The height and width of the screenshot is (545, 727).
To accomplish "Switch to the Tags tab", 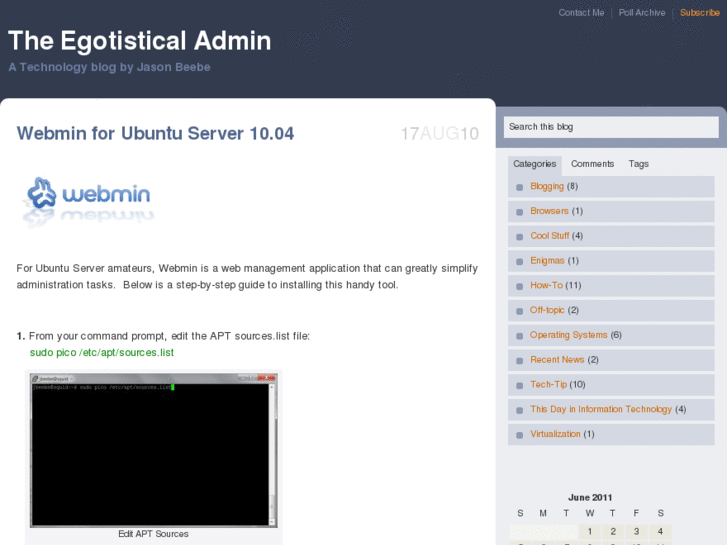I will [x=638, y=164].
